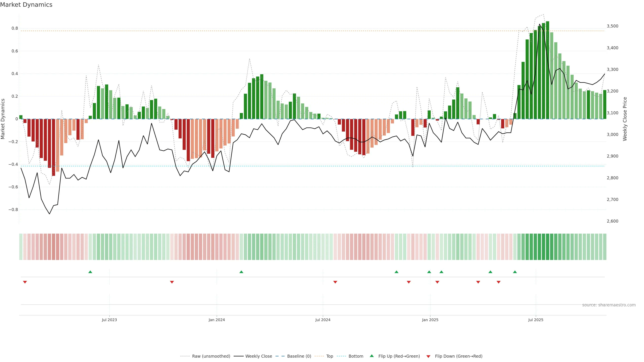
Task: Click the Weekly Close Price axis title
Action: 625,119
